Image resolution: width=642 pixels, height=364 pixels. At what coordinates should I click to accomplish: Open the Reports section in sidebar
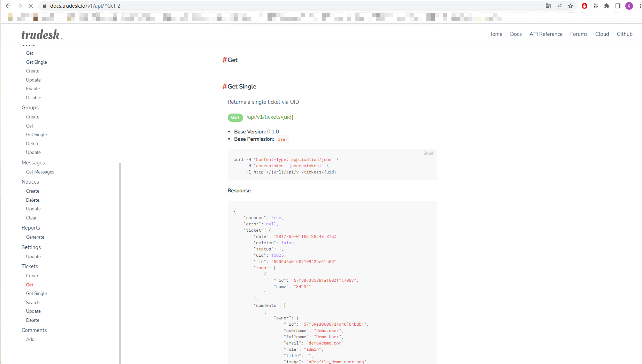click(31, 228)
